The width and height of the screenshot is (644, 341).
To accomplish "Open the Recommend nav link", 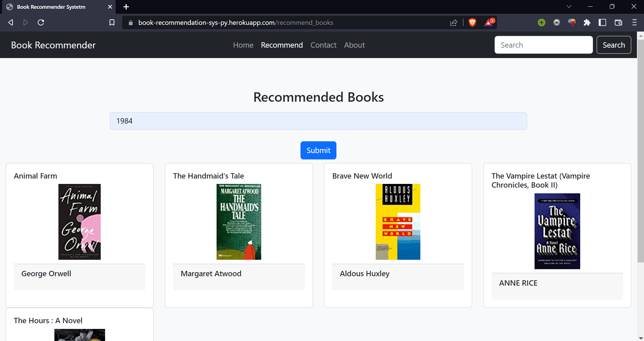I will point(282,45).
